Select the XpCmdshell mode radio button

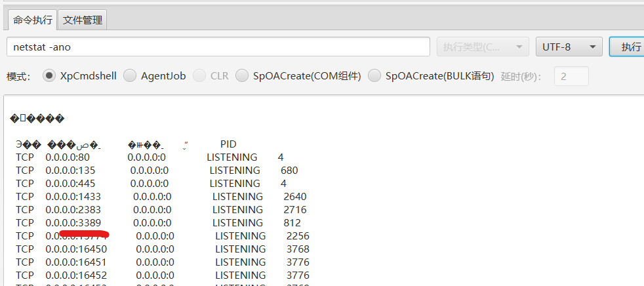49,75
